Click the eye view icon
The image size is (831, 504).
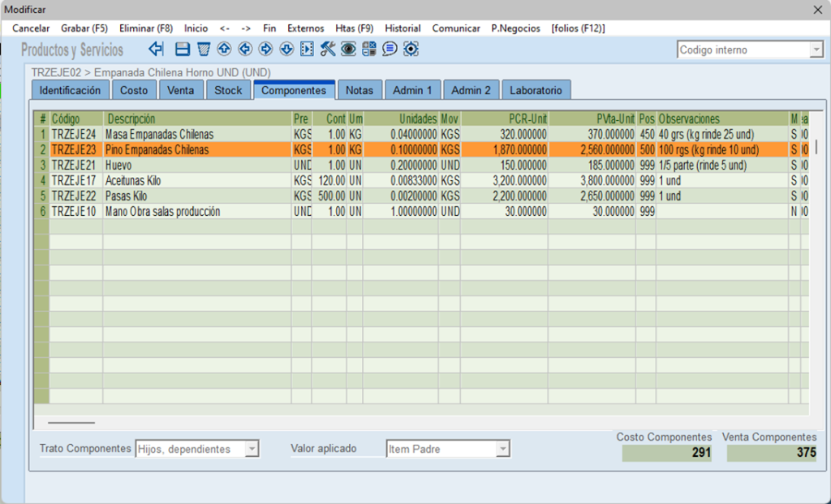pos(348,50)
